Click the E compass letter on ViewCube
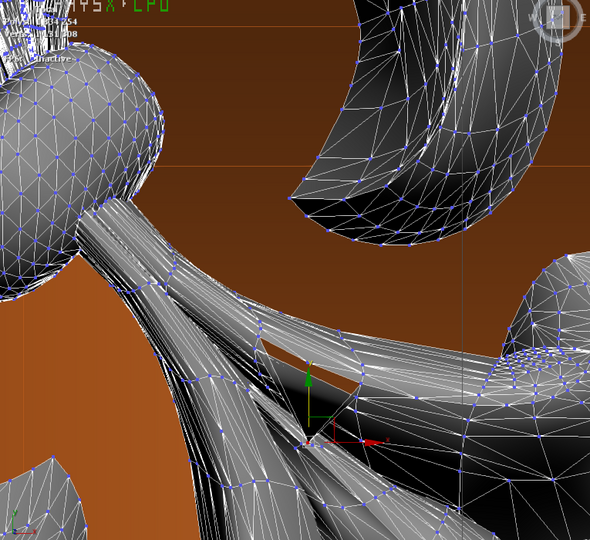 (x=584, y=17)
